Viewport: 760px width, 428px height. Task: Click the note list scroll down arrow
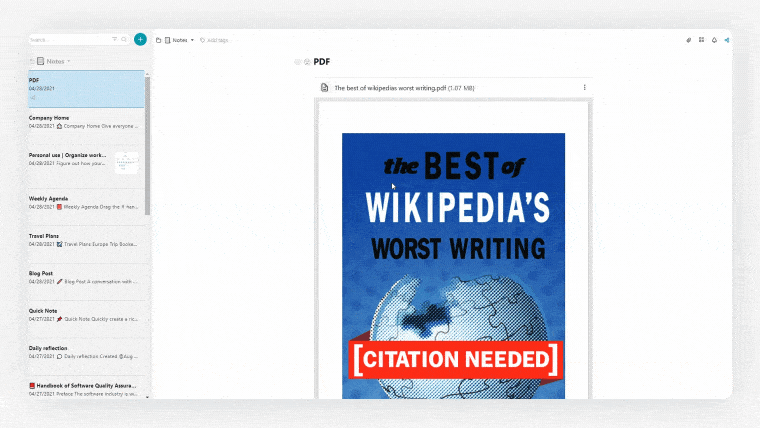tap(147, 396)
